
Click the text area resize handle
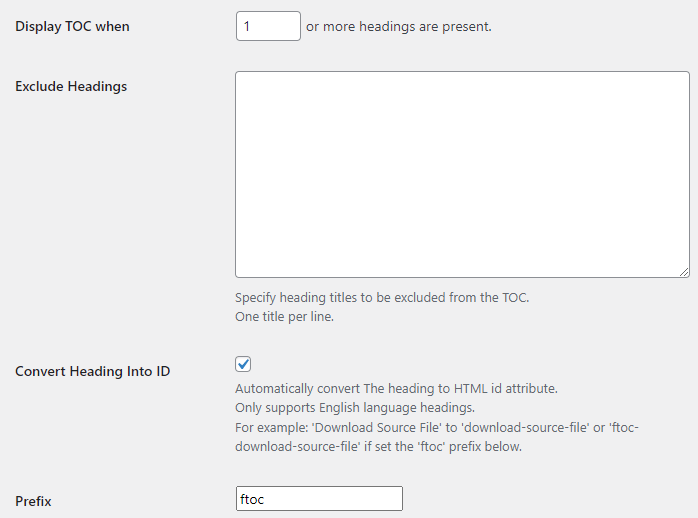pos(684,271)
